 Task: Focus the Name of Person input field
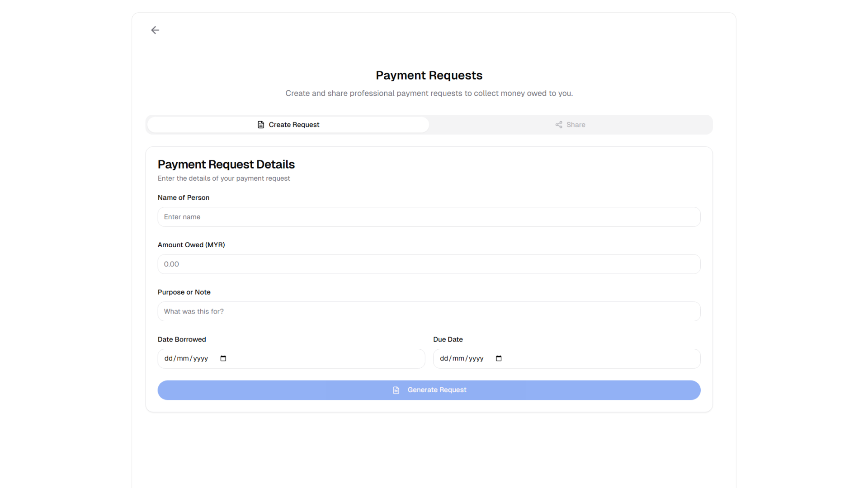click(429, 217)
